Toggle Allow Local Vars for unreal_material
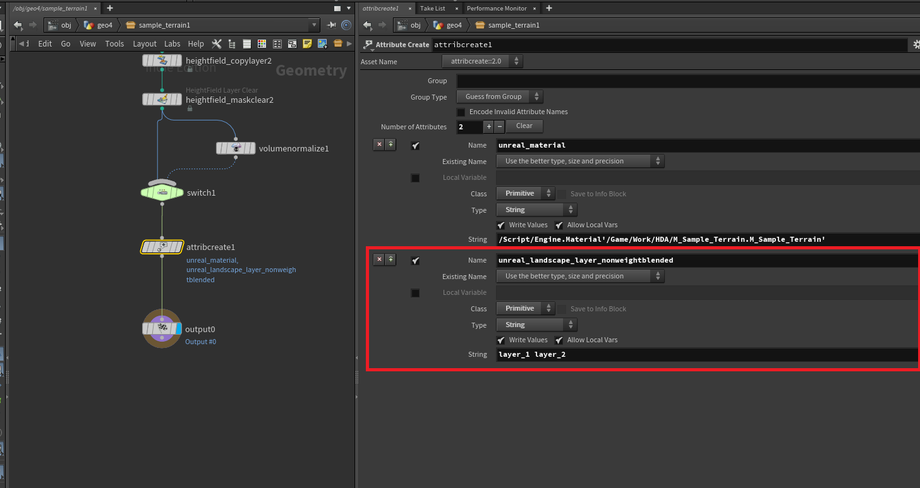Viewport: 920px width, 488px height. (559, 225)
